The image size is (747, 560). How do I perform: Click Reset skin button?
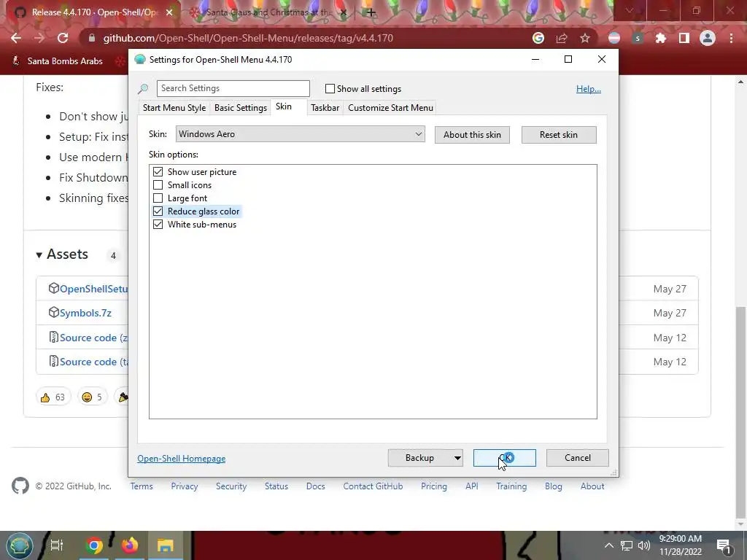click(x=559, y=135)
